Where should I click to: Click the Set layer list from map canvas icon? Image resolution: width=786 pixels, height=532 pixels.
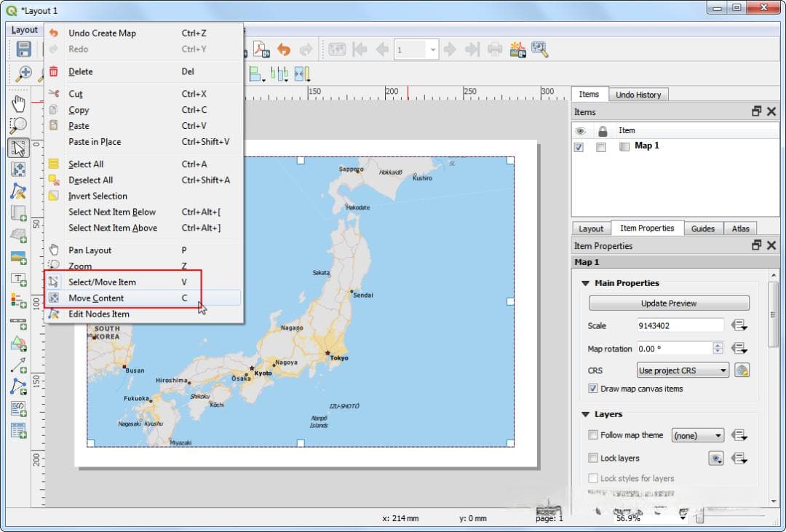[x=716, y=458]
